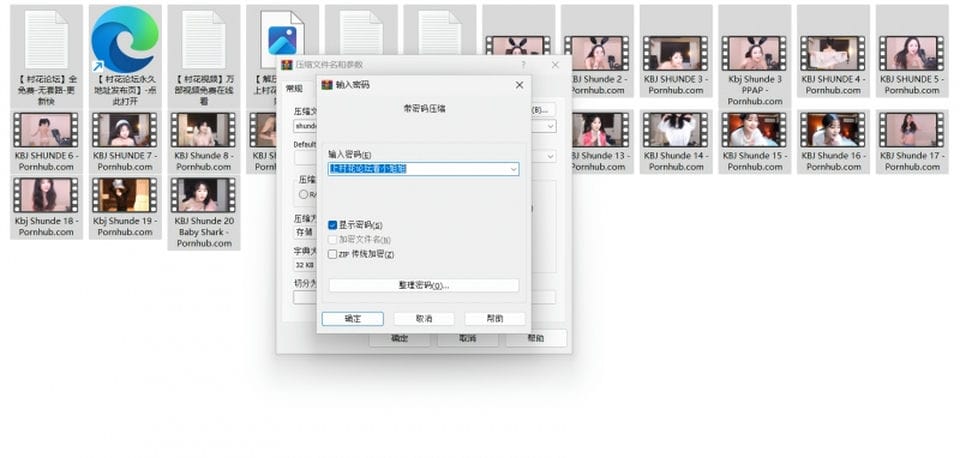This screenshot has width=960, height=458.
Task: Enable ZIP 传统加密(Z) checkbox
Action: (x=332, y=254)
